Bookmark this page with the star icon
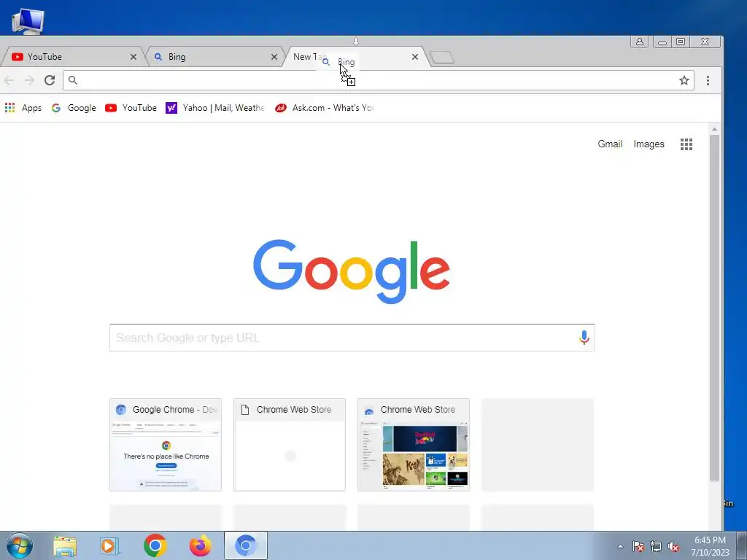The height and width of the screenshot is (560, 747). [684, 80]
